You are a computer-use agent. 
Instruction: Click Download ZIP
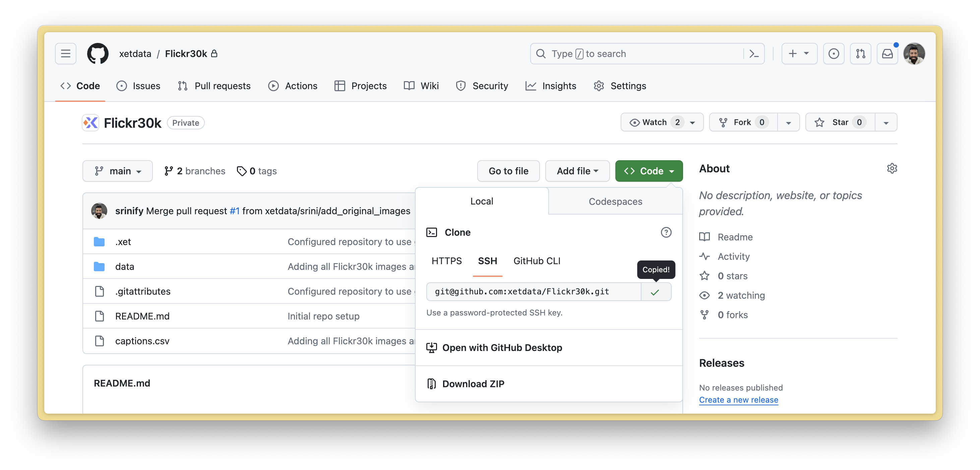click(473, 384)
